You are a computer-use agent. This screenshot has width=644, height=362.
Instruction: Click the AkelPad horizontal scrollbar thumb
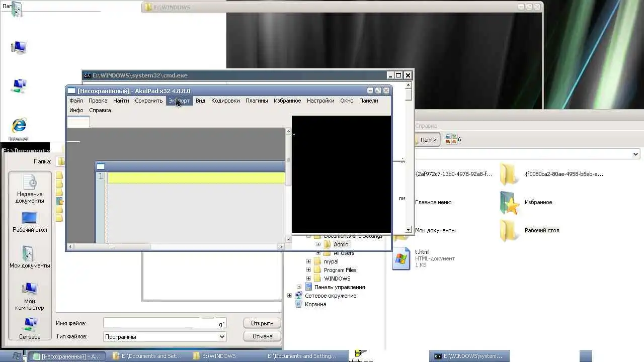click(x=112, y=247)
